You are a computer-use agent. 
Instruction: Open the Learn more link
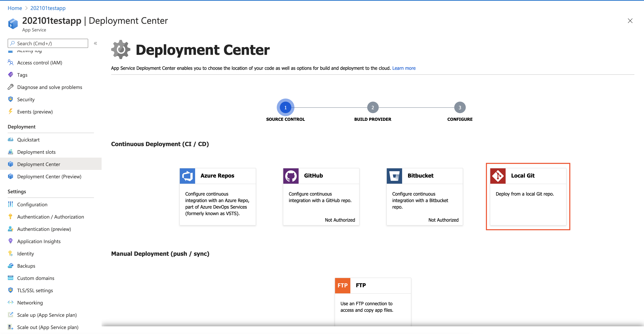404,68
